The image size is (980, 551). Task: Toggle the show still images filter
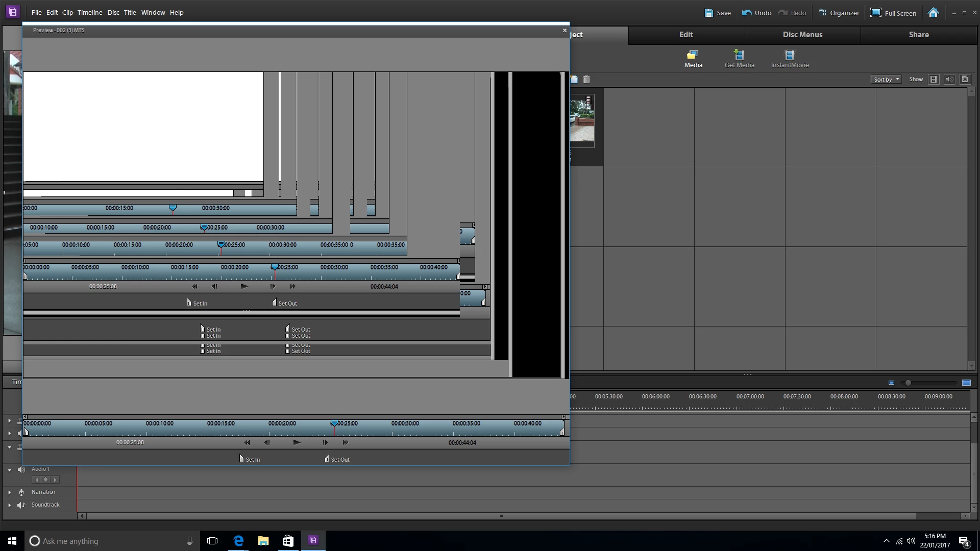[965, 79]
